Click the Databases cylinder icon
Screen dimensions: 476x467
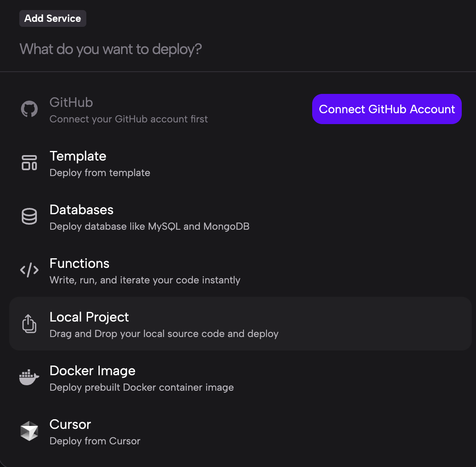[29, 216]
